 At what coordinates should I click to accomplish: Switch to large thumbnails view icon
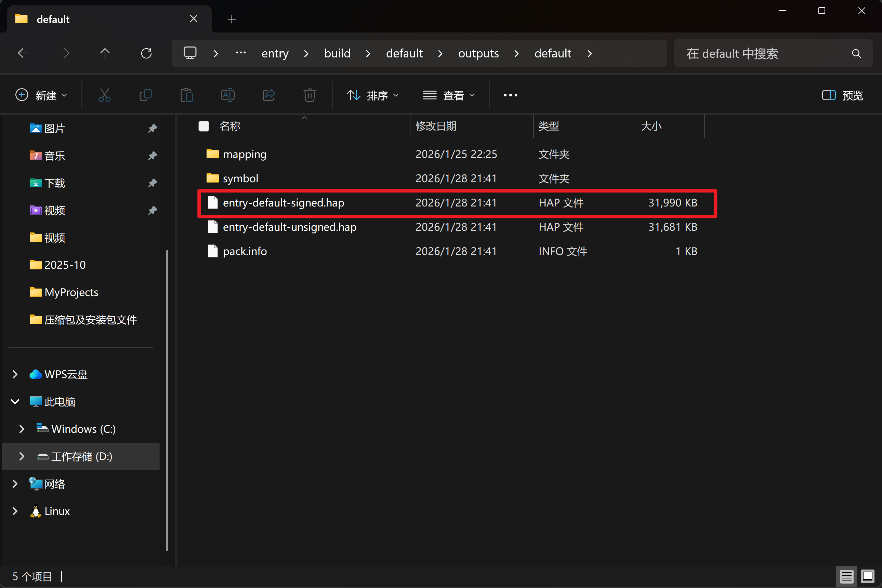(x=867, y=576)
